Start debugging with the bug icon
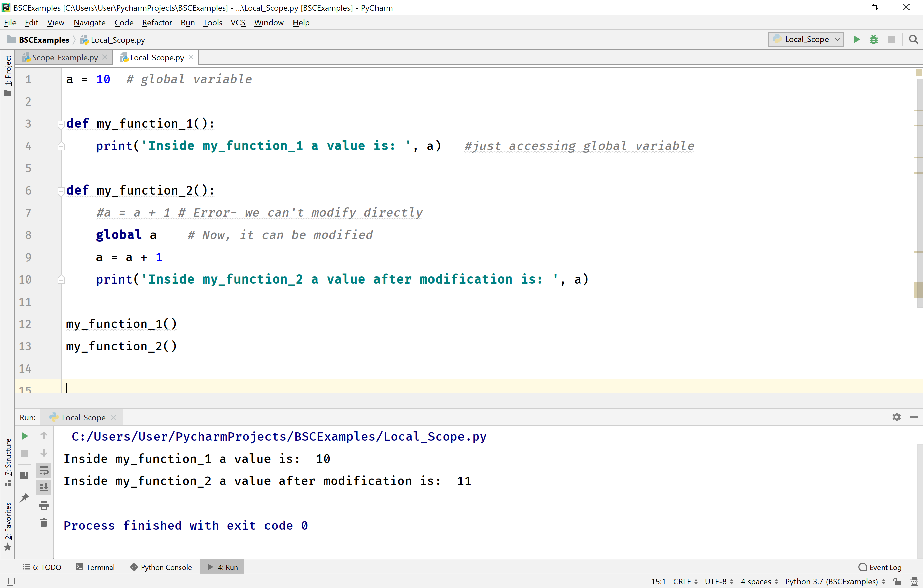The height and width of the screenshot is (588, 923). pyautogui.click(x=874, y=39)
